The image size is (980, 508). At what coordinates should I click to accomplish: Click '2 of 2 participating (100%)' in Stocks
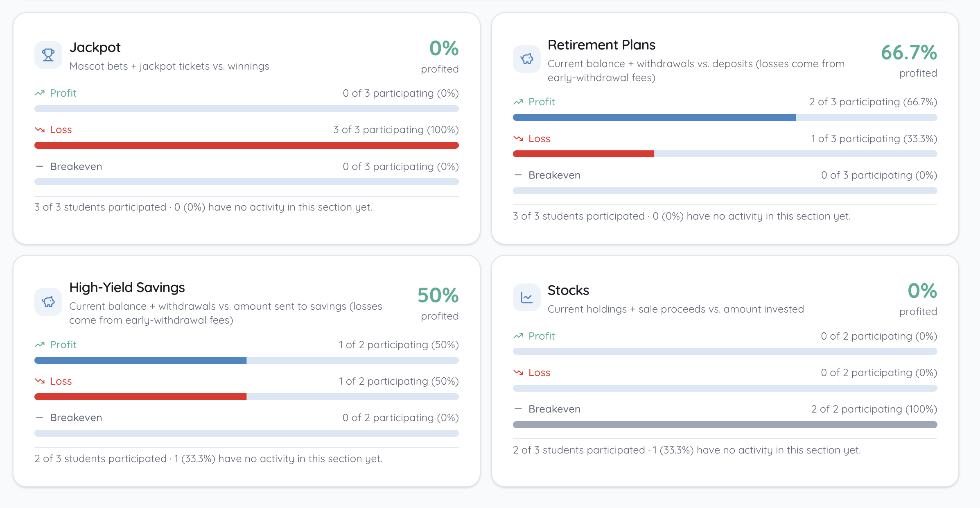click(x=874, y=409)
